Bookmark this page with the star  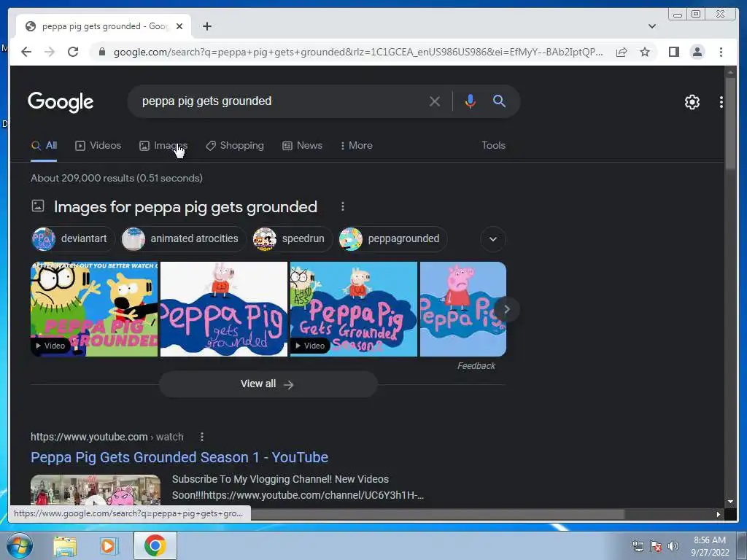click(x=645, y=52)
